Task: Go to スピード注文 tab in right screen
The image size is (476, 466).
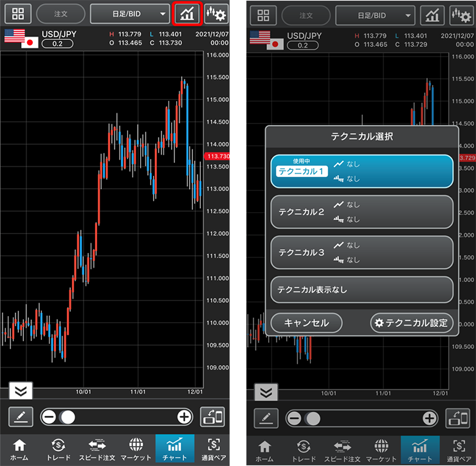Action: (x=342, y=451)
